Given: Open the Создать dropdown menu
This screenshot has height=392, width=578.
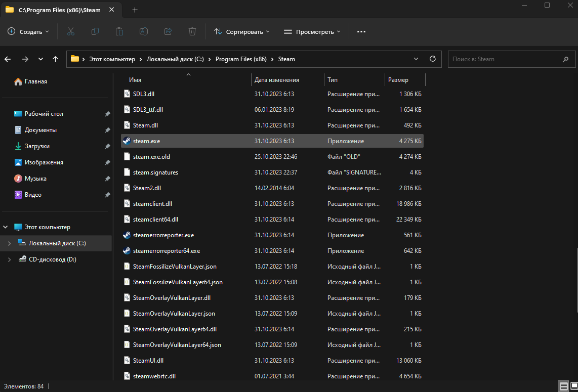Looking at the screenshot, I should pos(28,31).
